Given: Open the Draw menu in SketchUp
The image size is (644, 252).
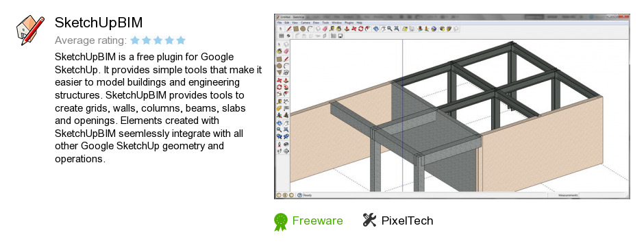Looking at the screenshot, I should pyautogui.click(x=317, y=23).
